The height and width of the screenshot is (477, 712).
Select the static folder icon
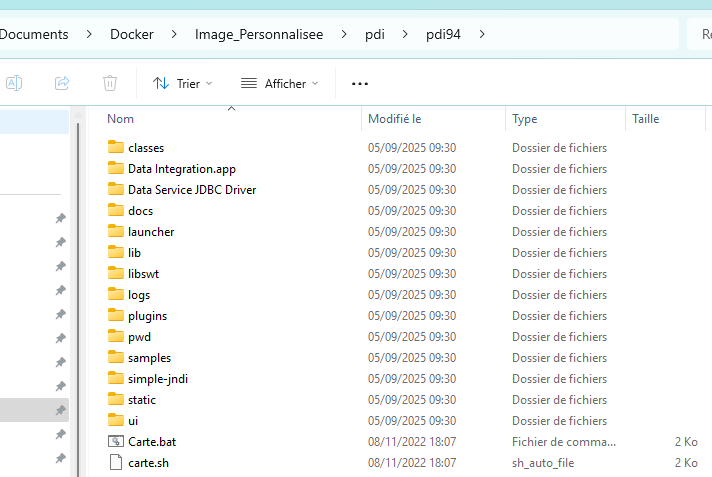pyautogui.click(x=116, y=399)
